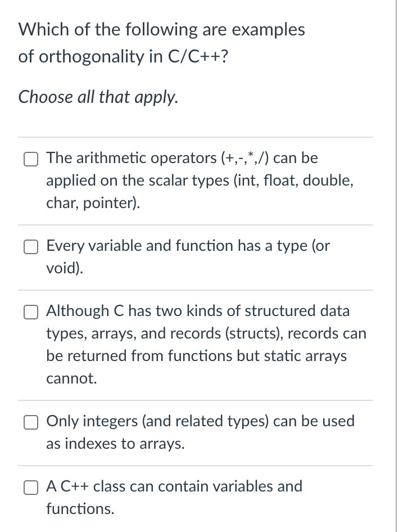Screen dimensions: 399x532
Task: Check the 'A C++ class can contain' checkbox
Action: click(31, 488)
